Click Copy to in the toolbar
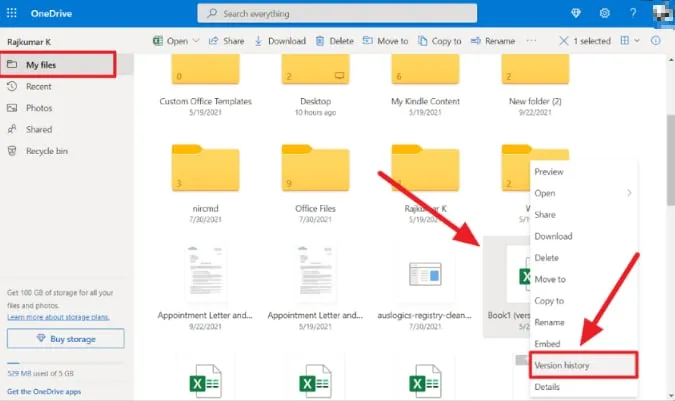The image size is (675, 401). point(440,41)
